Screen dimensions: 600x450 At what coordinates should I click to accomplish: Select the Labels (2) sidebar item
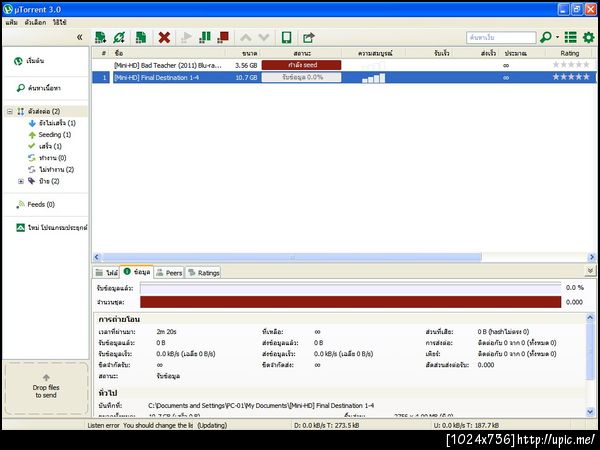tap(44, 181)
